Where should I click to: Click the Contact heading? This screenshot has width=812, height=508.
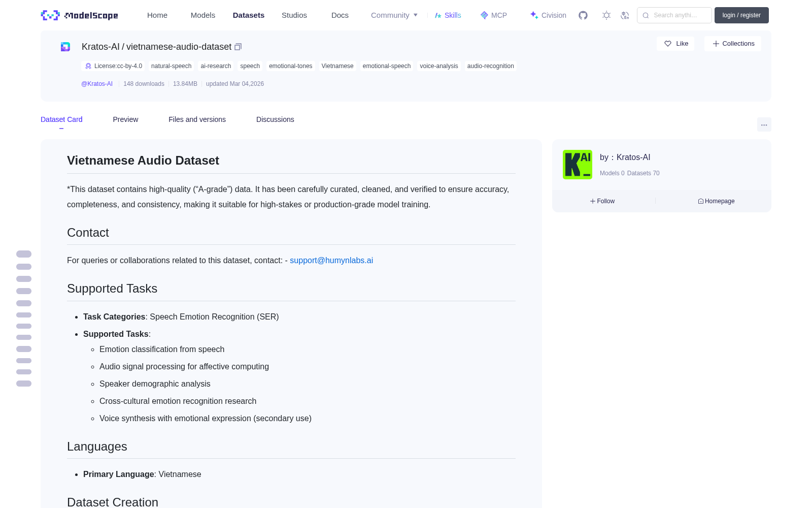[x=88, y=233]
